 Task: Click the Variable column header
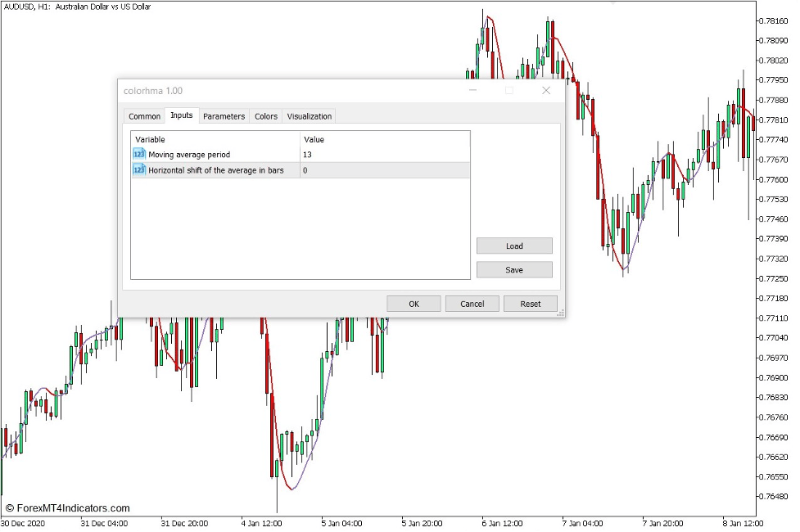151,138
